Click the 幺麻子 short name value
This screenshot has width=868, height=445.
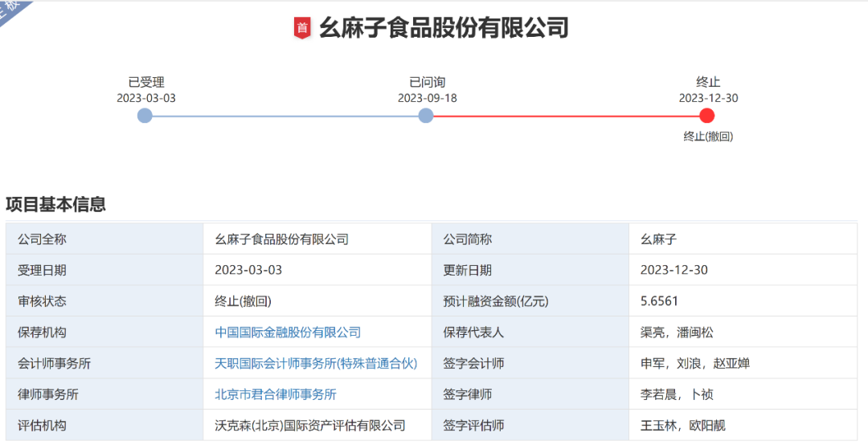[x=658, y=239]
